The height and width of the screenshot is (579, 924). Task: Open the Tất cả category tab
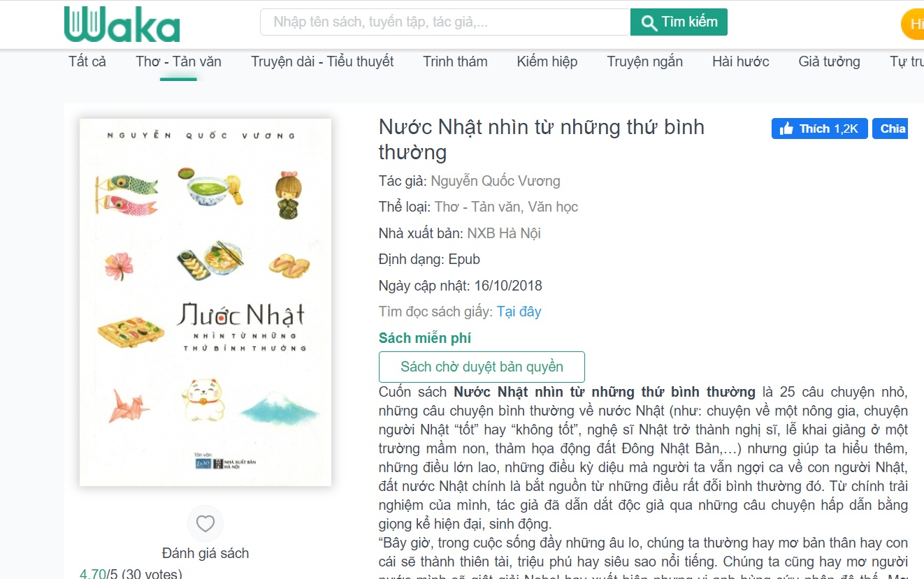(87, 61)
